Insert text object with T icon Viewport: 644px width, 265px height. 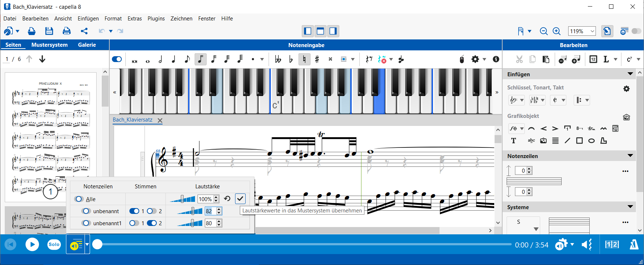click(514, 141)
